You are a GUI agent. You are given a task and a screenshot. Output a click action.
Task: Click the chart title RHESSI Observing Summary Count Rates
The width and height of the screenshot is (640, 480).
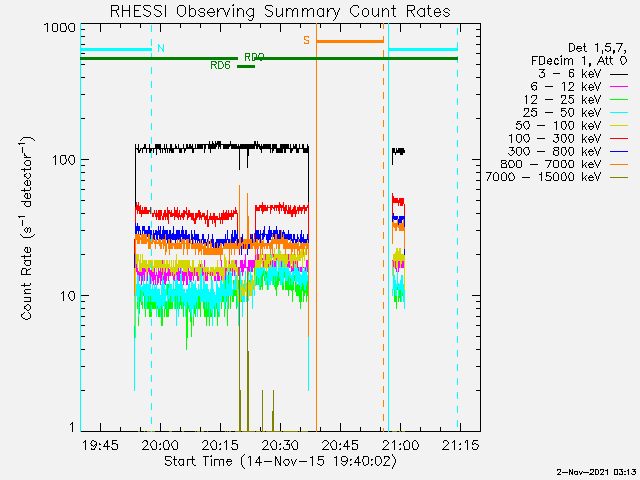tap(280, 11)
